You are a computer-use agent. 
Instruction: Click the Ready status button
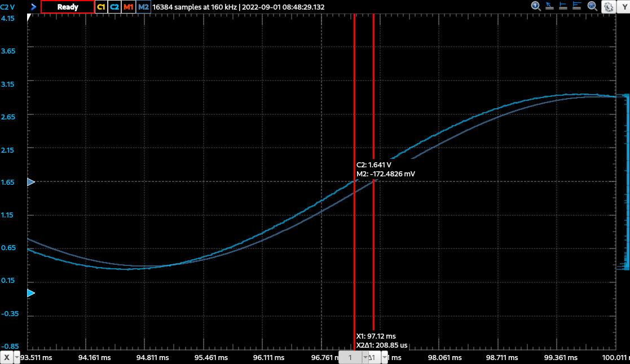(68, 7)
